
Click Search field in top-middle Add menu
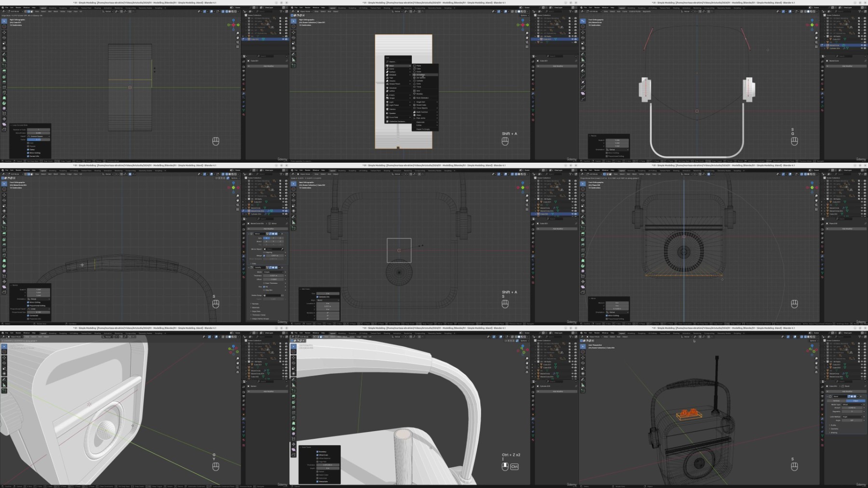398,61
